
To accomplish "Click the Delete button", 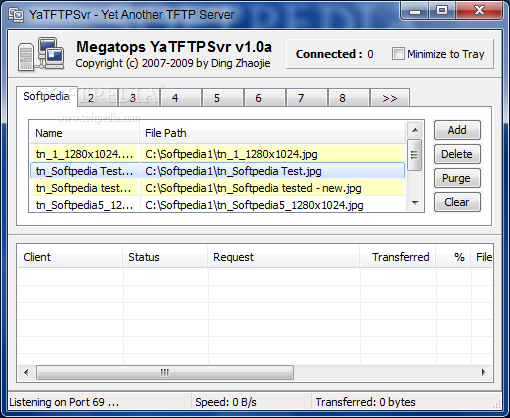I will 457,154.
